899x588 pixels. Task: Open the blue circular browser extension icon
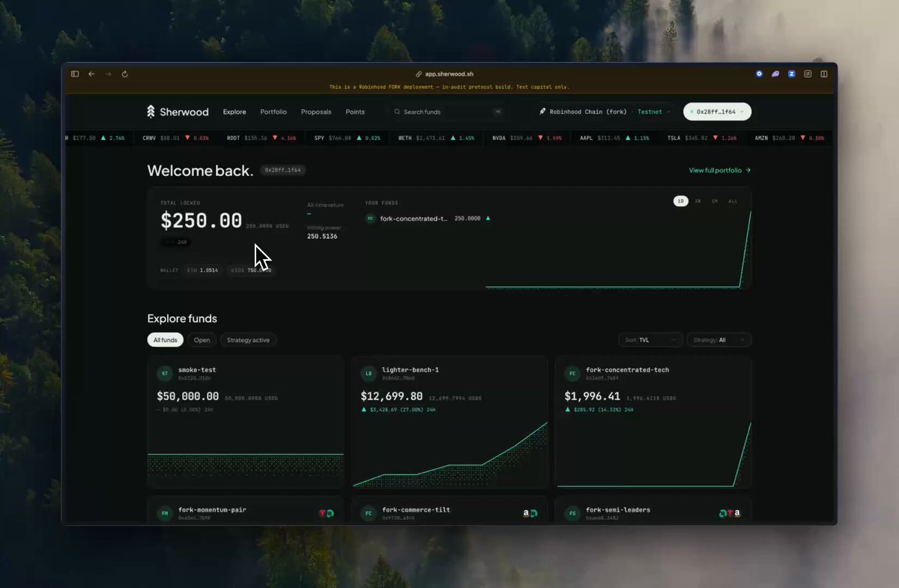click(x=759, y=74)
